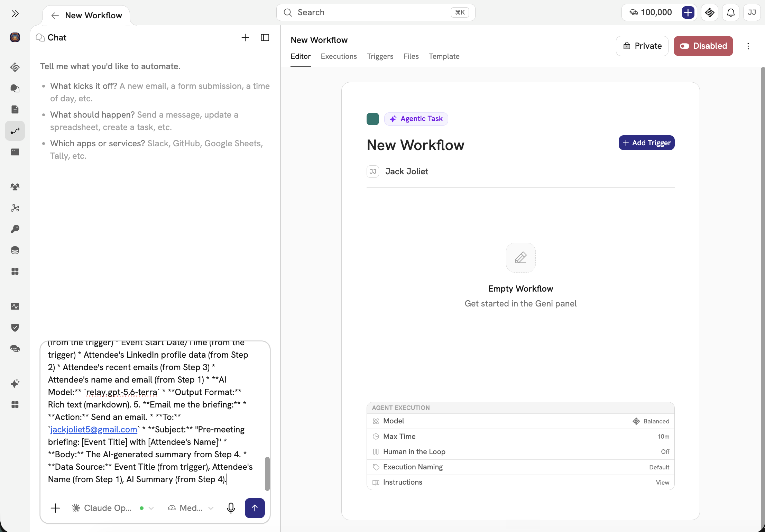The height and width of the screenshot is (532, 765).
Task: Open the logo button next to the credits
Action: [x=710, y=12]
